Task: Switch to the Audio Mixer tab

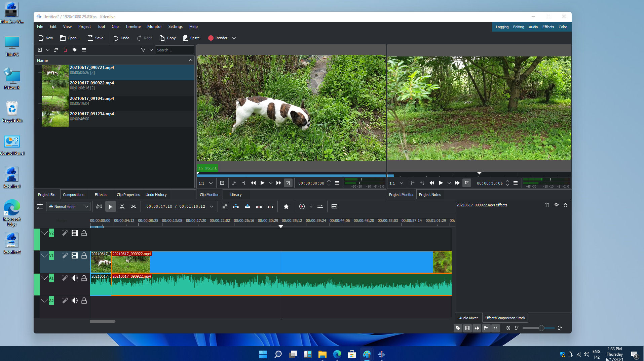Action: click(468, 318)
